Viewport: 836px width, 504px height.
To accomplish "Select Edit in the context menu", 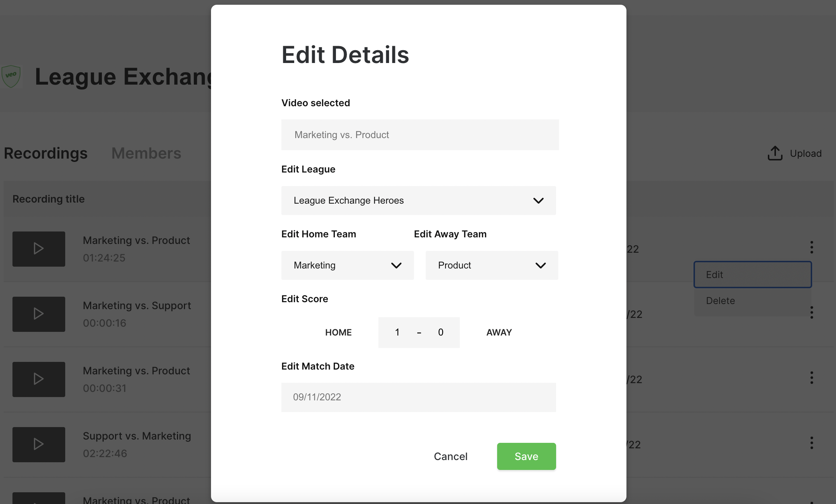I will pos(752,274).
